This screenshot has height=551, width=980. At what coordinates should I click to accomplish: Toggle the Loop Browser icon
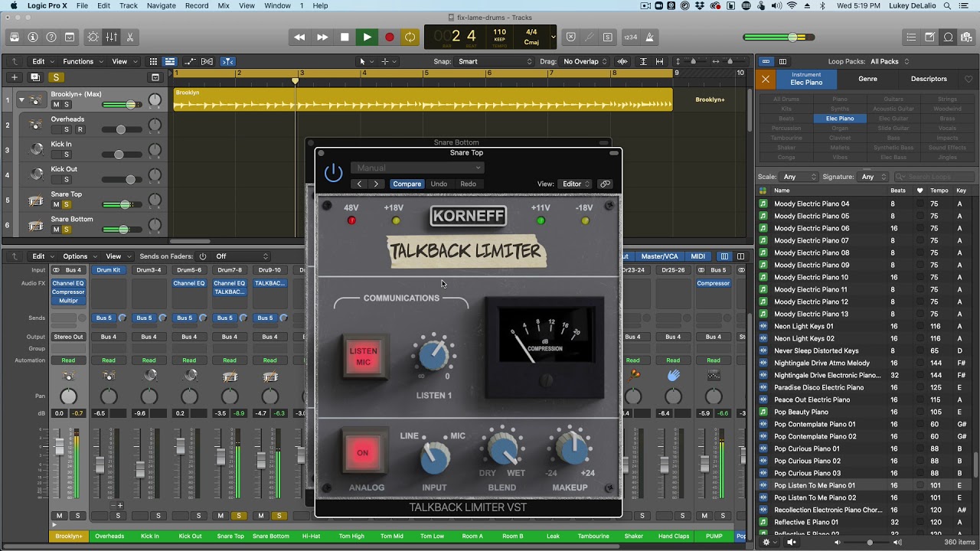(948, 37)
